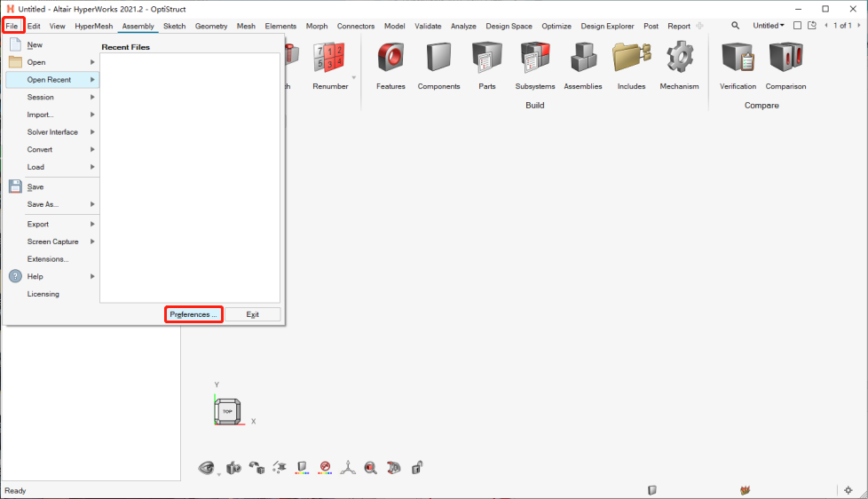The height and width of the screenshot is (499, 868).
Task: Open the Comparison tool
Action: 785,66
